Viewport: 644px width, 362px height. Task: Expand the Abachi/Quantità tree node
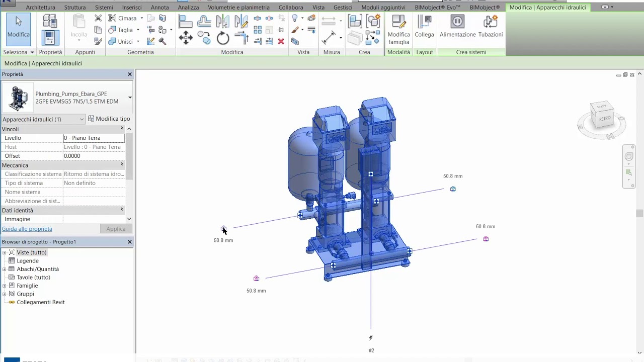tap(5, 269)
